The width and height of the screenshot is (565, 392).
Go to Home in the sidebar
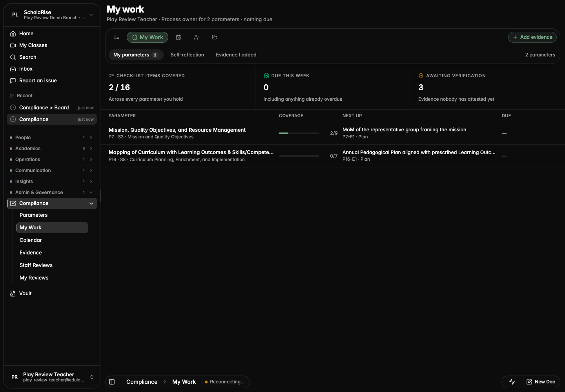52,34
